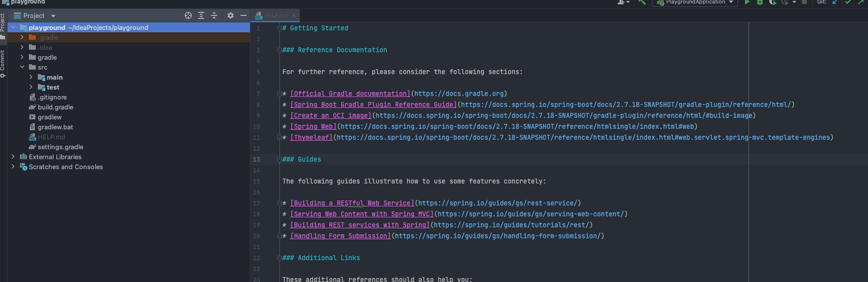Click the Expand All icon in Project panel

click(x=201, y=15)
